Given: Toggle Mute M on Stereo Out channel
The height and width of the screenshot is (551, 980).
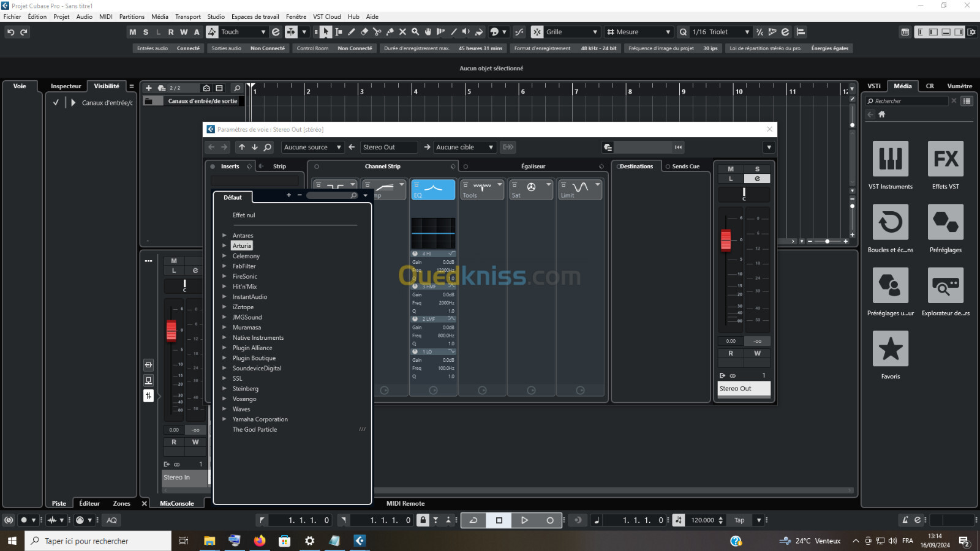Looking at the screenshot, I should click(x=731, y=169).
